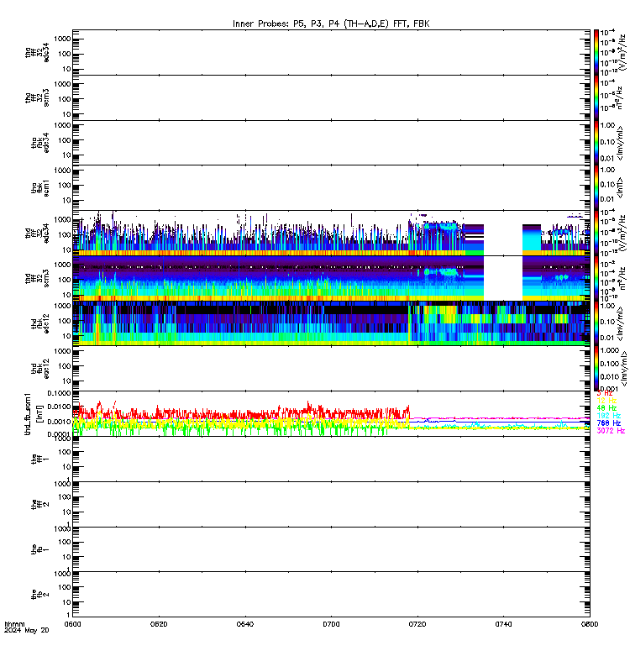This screenshot has height=672, width=630.
Task: Select the '768 Hz' legend entry
Action: (x=608, y=423)
